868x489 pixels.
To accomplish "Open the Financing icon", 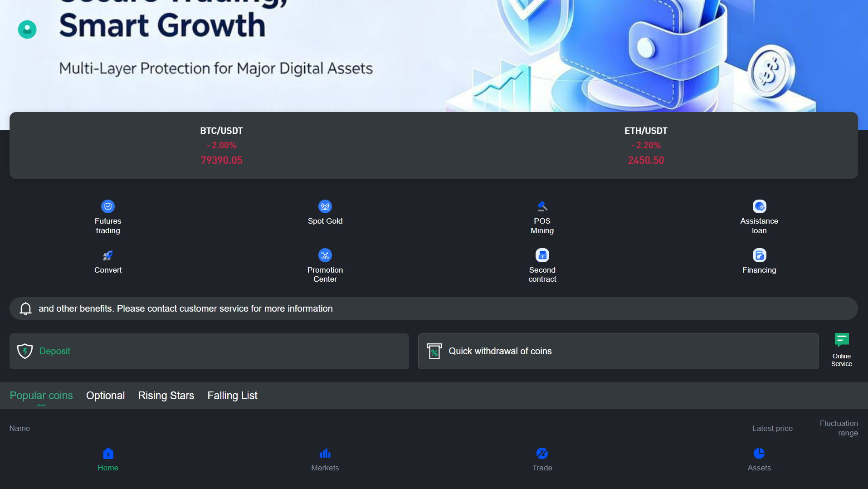I will pos(759,255).
